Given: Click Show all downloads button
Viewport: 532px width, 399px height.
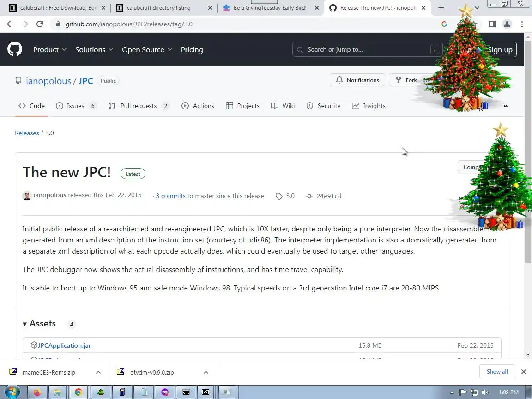Looking at the screenshot, I should (x=497, y=371).
